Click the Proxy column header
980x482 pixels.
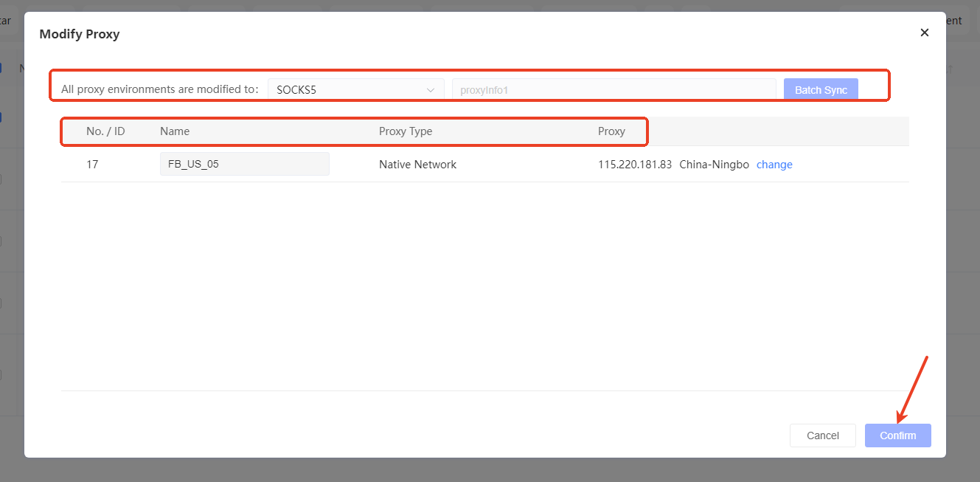(x=611, y=131)
